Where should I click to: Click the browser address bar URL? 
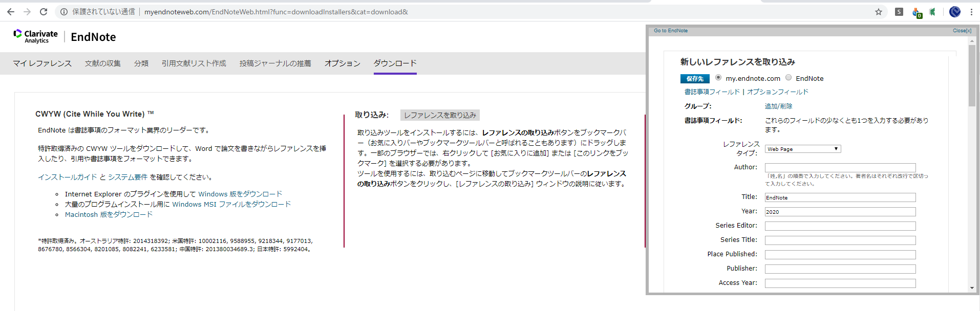[276, 12]
